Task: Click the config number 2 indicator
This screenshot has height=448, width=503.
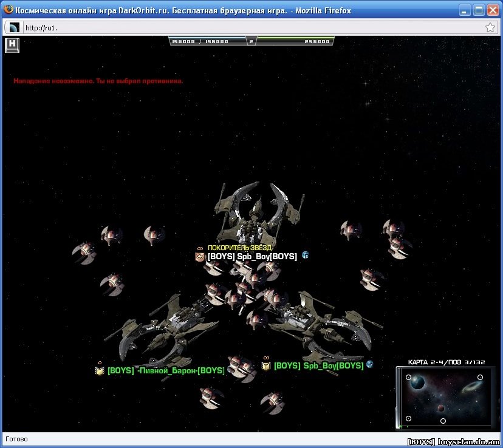Action: click(x=251, y=41)
